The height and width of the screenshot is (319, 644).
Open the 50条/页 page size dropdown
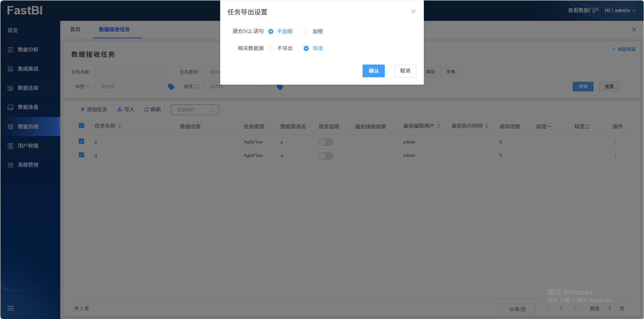(517, 309)
